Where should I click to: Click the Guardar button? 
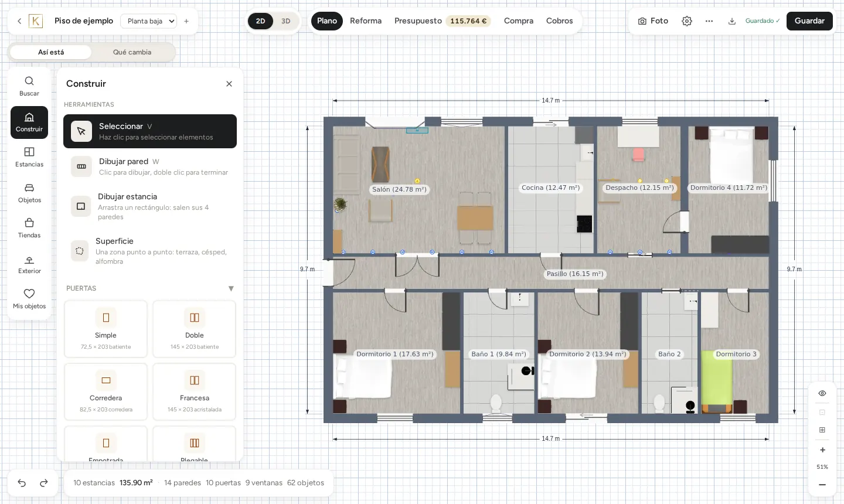(809, 21)
